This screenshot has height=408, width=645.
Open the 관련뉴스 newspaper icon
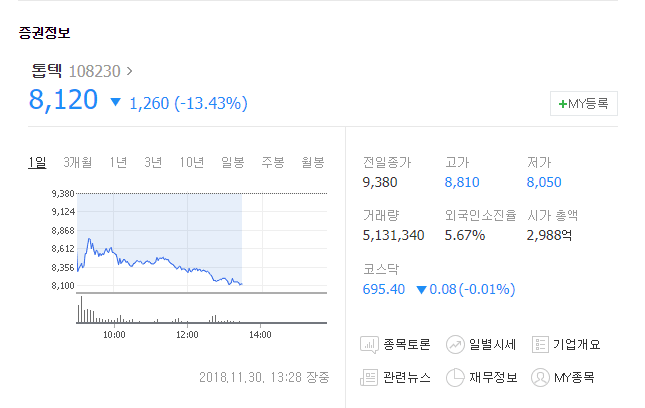(369, 377)
